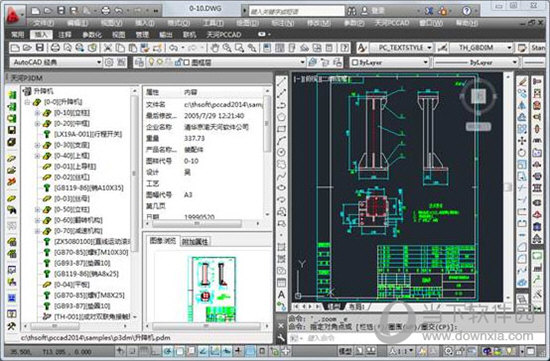Screen dimensions: 550x361
Task: Click the ViewCube in drawing area
Action: (478, 95)
